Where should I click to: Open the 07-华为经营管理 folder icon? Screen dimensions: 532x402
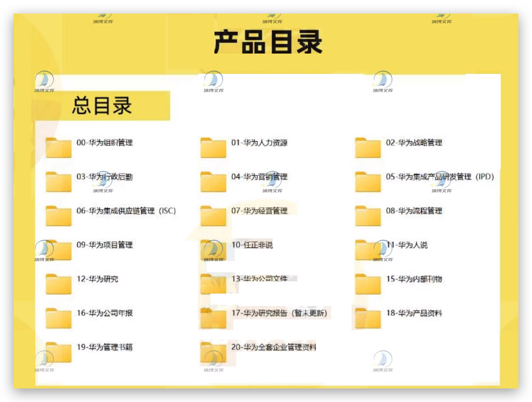pos(213,216)
